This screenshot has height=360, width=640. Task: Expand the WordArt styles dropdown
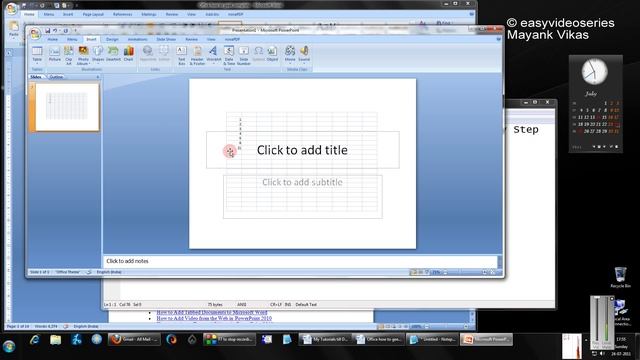click(x=213, y=55)
